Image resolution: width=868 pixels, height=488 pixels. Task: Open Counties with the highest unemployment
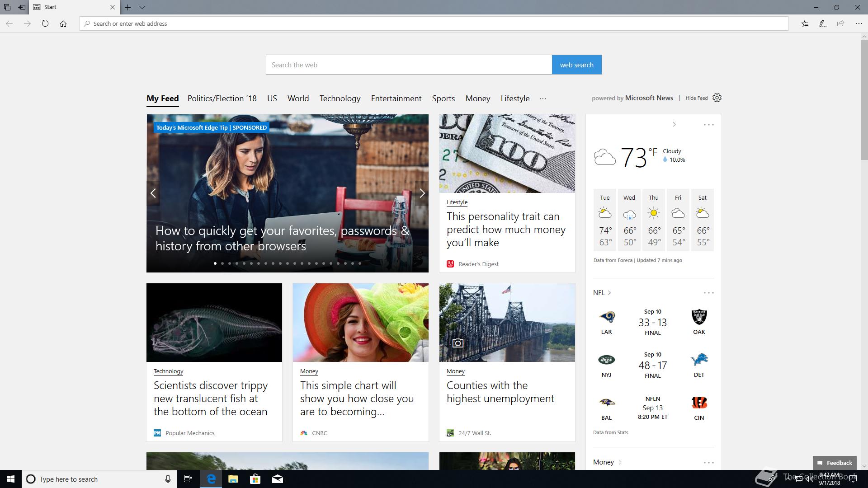[x=500, y=392]
